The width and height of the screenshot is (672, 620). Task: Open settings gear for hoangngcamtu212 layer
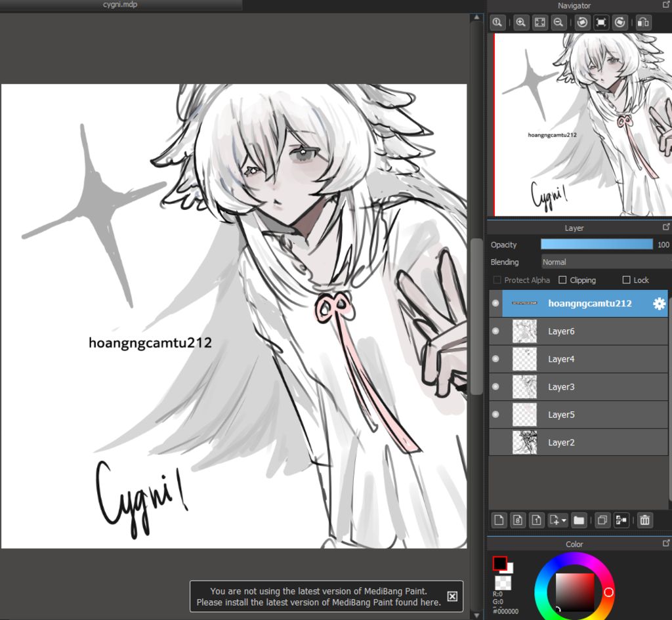pyautogui.click(x=659, y=304)
